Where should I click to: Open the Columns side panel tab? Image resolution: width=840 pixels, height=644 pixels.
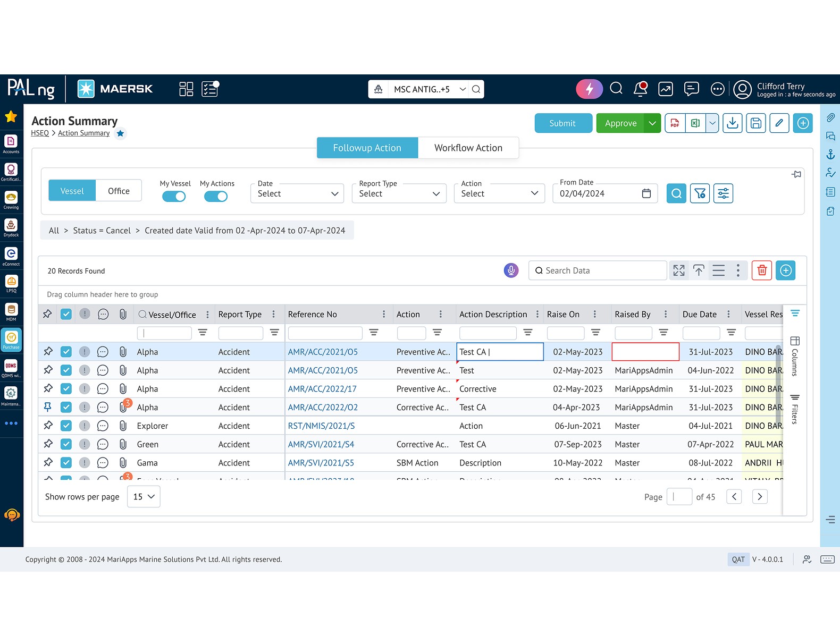tap(795, 356)
